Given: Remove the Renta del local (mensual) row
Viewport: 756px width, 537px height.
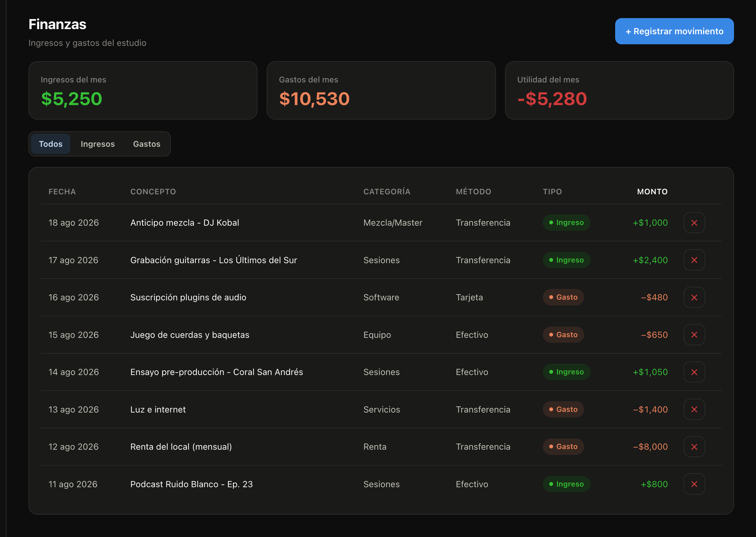Looking at the screenshot, I should pos(694,447).
